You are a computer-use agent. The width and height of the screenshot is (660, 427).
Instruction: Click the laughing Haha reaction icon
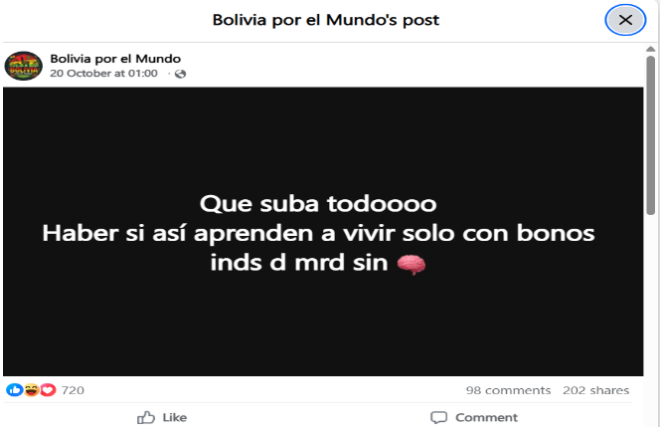[x=32, y=390]
